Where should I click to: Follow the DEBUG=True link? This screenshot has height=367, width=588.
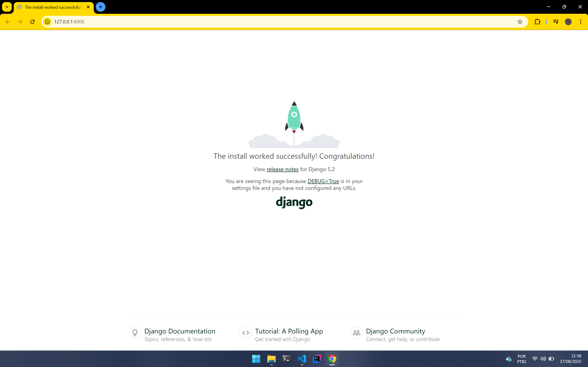[x=323, y=181]
